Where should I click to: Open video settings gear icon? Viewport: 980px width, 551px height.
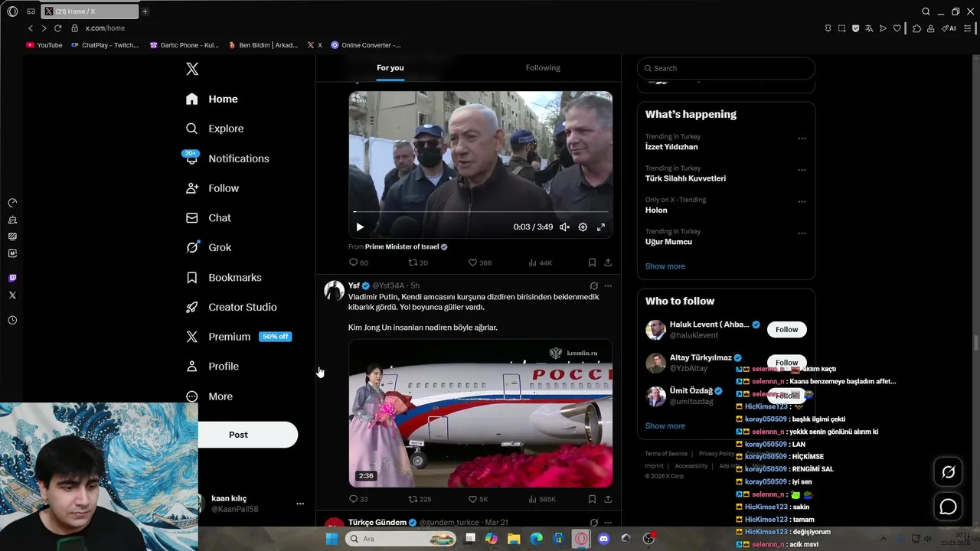click(x=583, y=227)
